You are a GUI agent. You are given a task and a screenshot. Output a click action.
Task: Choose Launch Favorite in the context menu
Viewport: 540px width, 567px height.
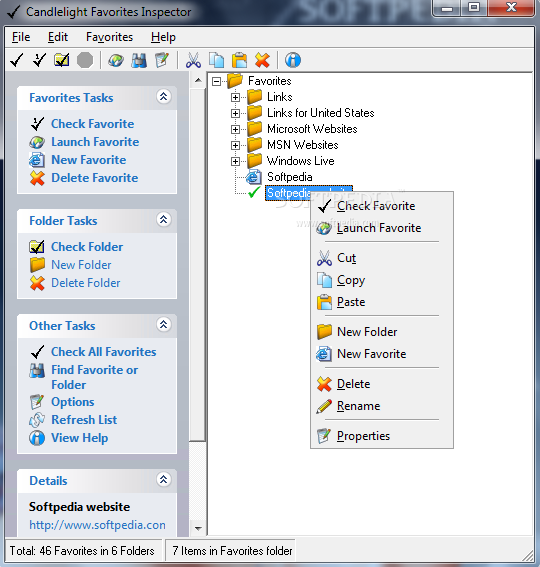point(382,228)
